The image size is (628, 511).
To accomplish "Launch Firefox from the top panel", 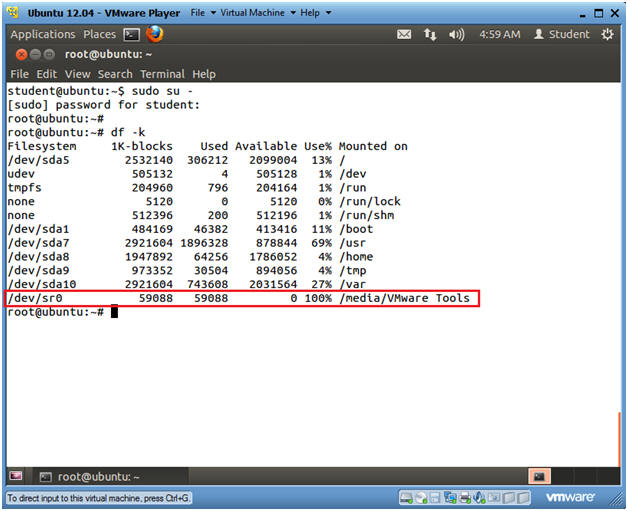I will tap(155, 34).
